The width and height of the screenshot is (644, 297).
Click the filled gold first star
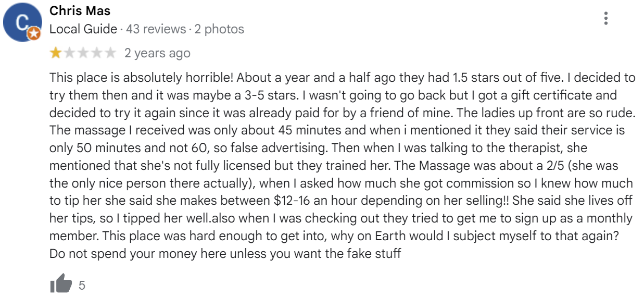[55, 53]
